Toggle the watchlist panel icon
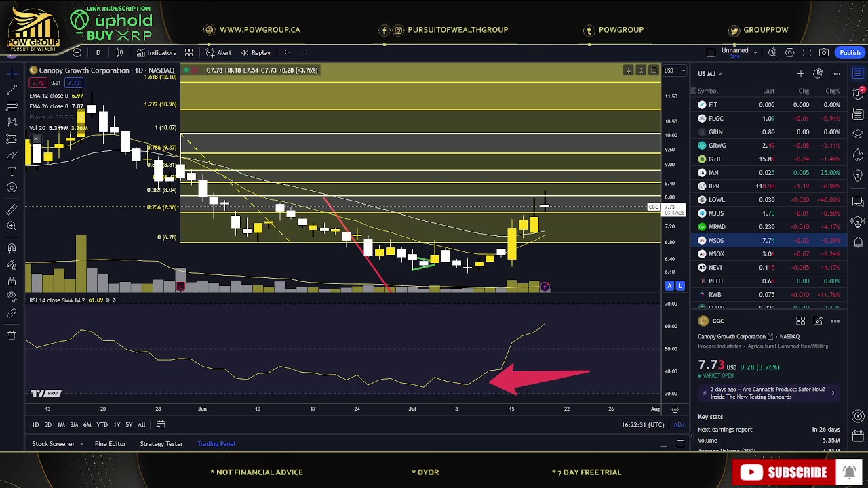The image size is (868, 488). (x=858, y=73)
